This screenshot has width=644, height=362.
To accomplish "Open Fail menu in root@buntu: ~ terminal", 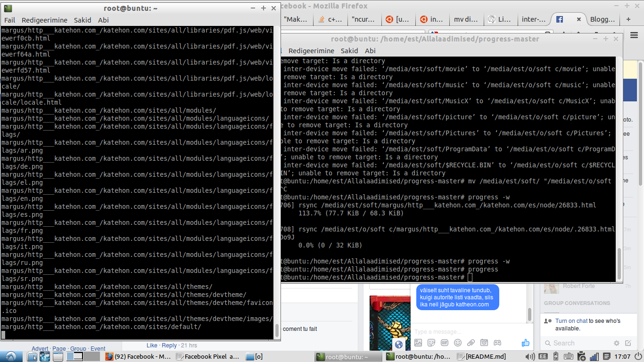I will 10,20.
